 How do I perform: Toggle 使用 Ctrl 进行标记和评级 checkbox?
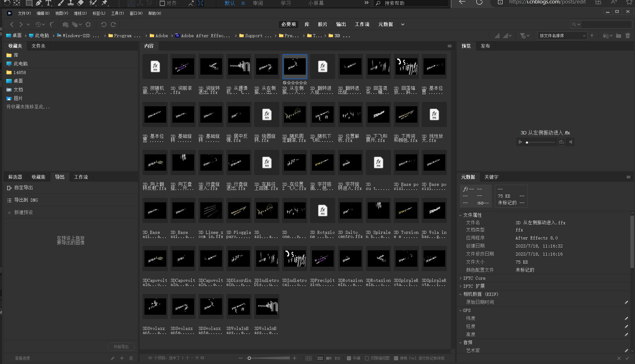(x=396, y=358)
